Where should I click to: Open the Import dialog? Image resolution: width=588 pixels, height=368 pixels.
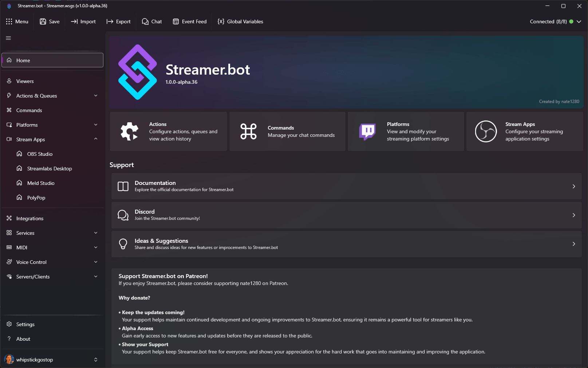[83, 21]
